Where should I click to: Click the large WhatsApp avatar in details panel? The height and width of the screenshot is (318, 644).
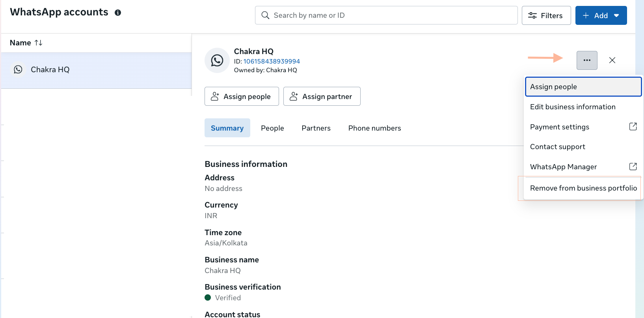217,60
